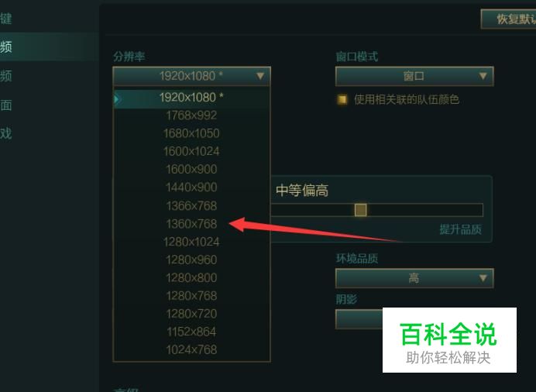Screen dimensions: 536x392
Task: Pick the highlighted 1920x1080 option
Action: click(x=191, y=98)
